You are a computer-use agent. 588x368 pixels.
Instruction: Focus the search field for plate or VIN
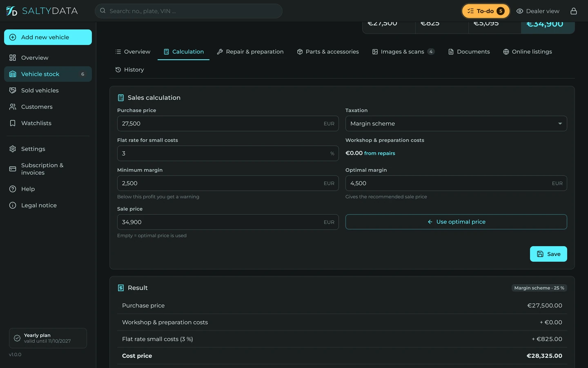[189, 11]
